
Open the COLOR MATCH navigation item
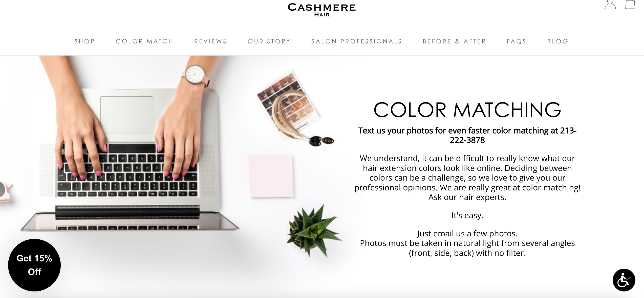(x=145, y=41)
